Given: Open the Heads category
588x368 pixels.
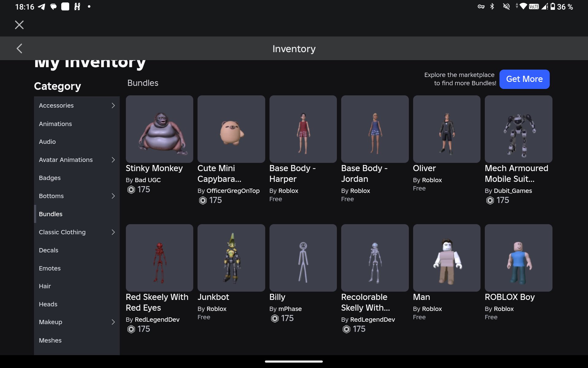Looking at the screenshot, I should click(x=77, y=304).
